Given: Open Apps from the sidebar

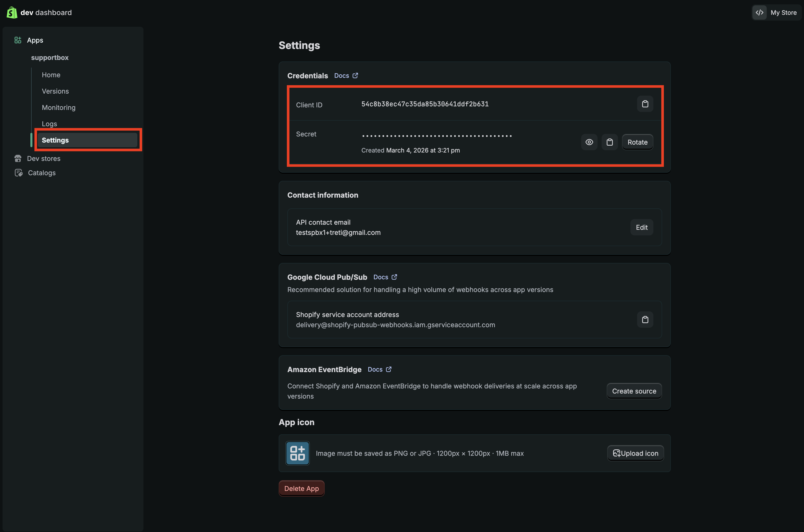Looking at the screenshot, I should coord(35,40).
